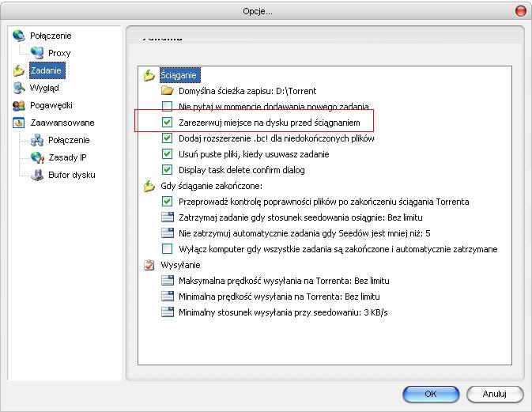This screenshot has width=532, height=412.
Task: Click the Zaawansowane category icon
Action: 19,123
